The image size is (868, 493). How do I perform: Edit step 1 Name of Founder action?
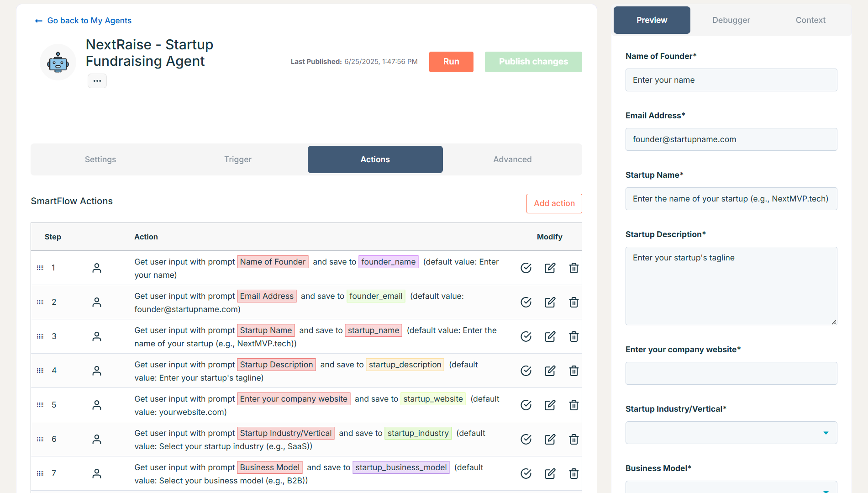click(550, 268)
